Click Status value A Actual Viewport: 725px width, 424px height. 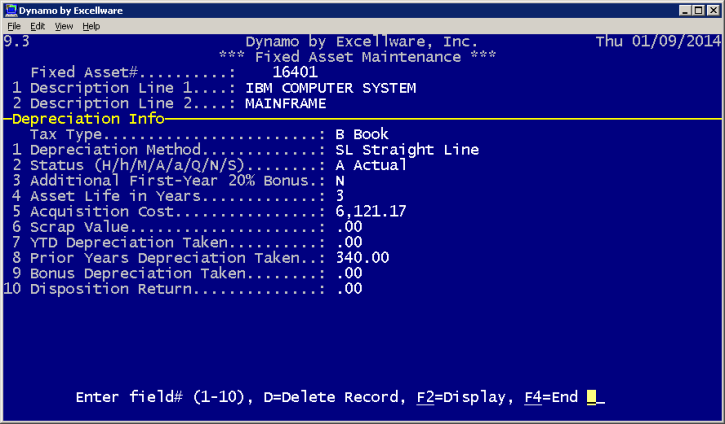pyautogui.click(x=371, y=165)
